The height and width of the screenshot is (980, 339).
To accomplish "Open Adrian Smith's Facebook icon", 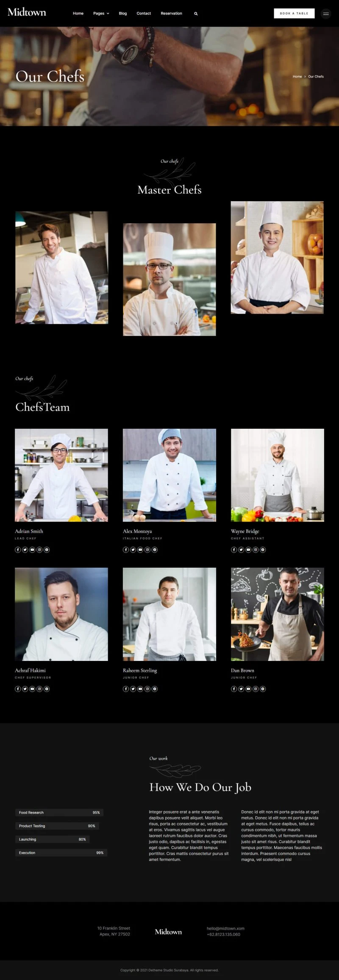I will [x=18, y=550].
